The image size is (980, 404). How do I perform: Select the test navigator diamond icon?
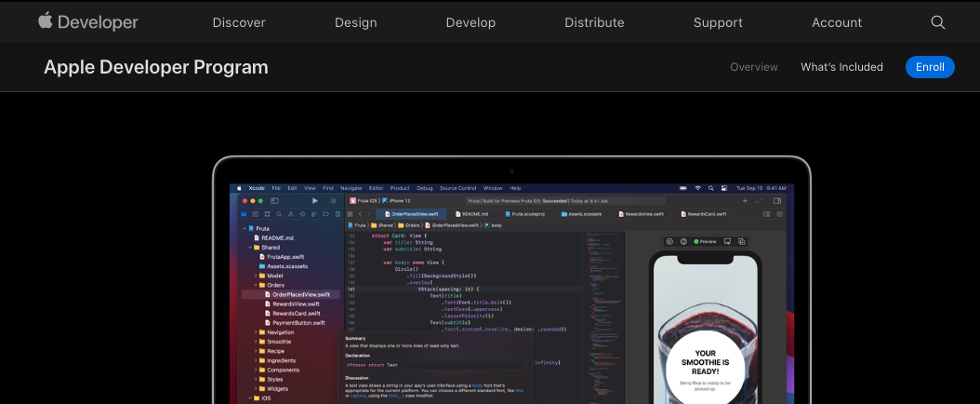click(302, 214)
